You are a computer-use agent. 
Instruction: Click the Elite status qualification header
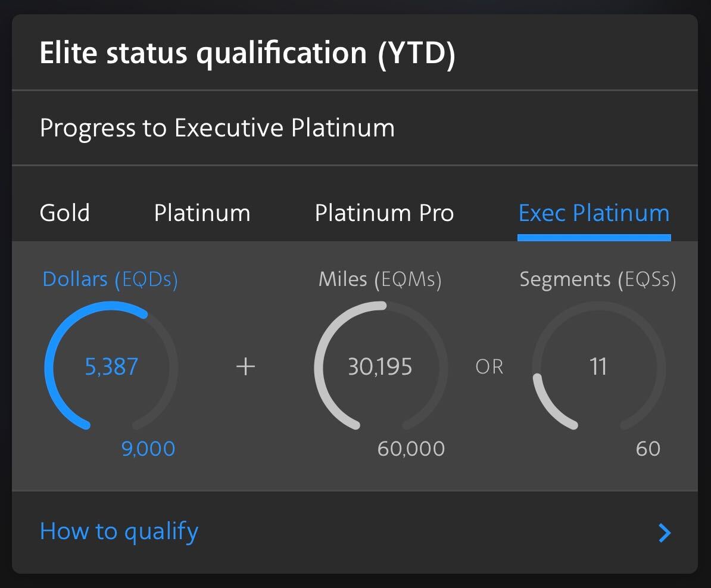pyautogui.click(x=247, y=53)
